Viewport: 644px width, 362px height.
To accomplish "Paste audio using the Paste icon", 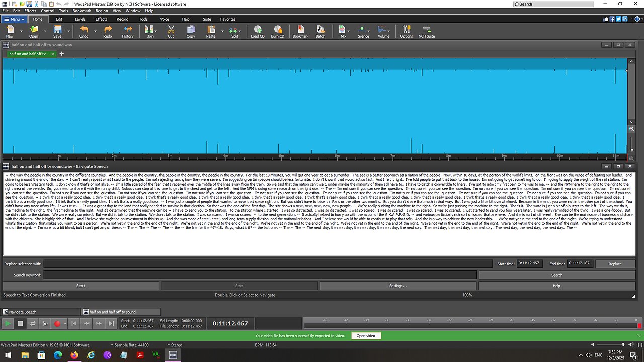I will 211,31.
